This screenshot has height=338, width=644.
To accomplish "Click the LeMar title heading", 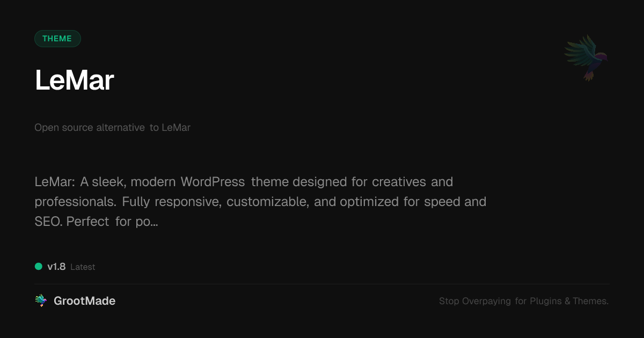I will click(75, 80).
